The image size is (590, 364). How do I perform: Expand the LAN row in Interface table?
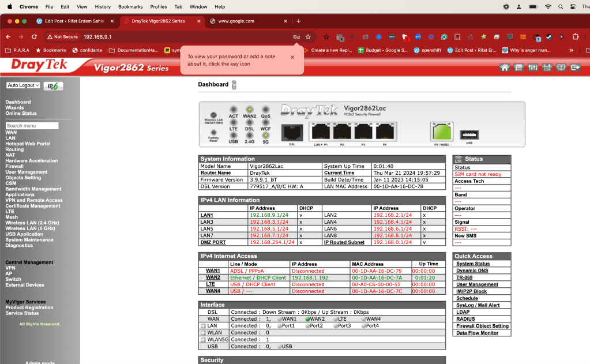tap(203, 326)
